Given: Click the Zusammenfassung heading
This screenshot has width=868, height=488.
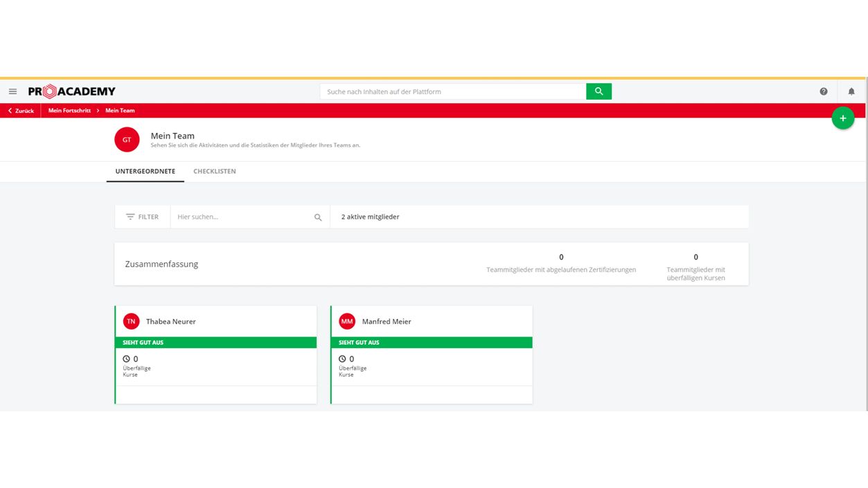Looking at the screenshot, I should tap(161, 264).
